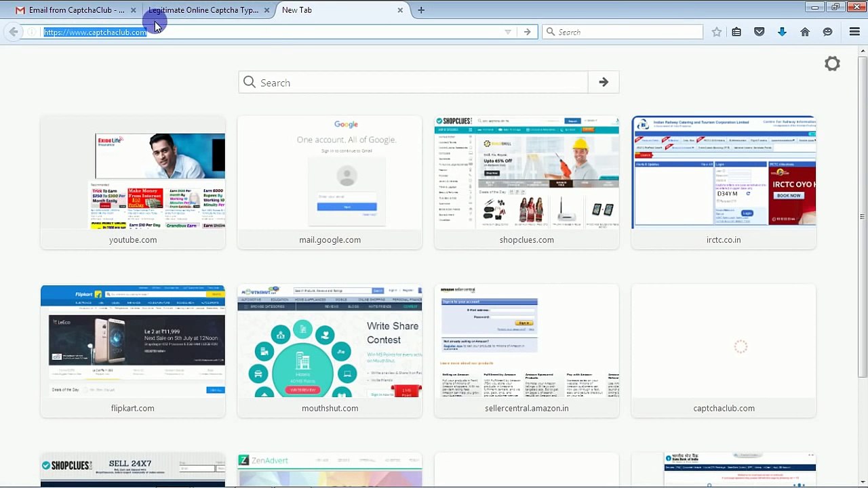
Task: Click the page center Search field
Action: 414,82
